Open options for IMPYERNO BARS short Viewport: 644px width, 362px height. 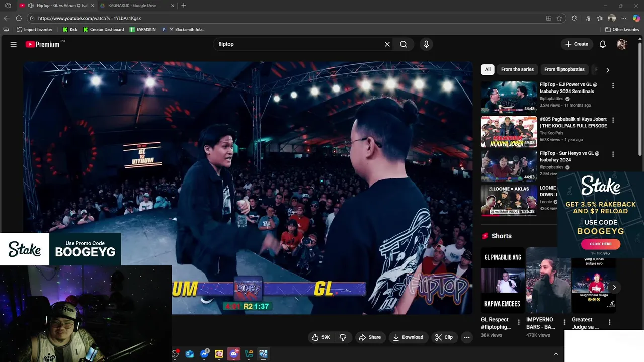point(564,322)
